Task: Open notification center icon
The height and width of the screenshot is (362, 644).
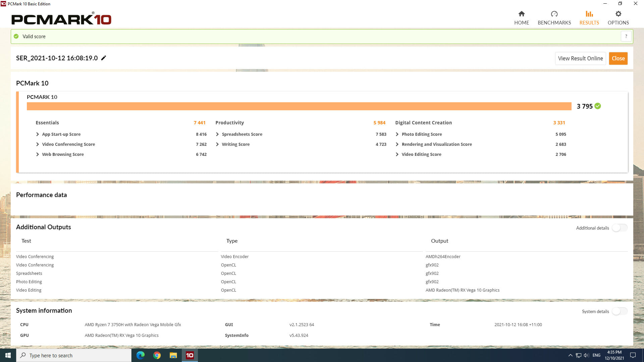Action: pos(633,355)
